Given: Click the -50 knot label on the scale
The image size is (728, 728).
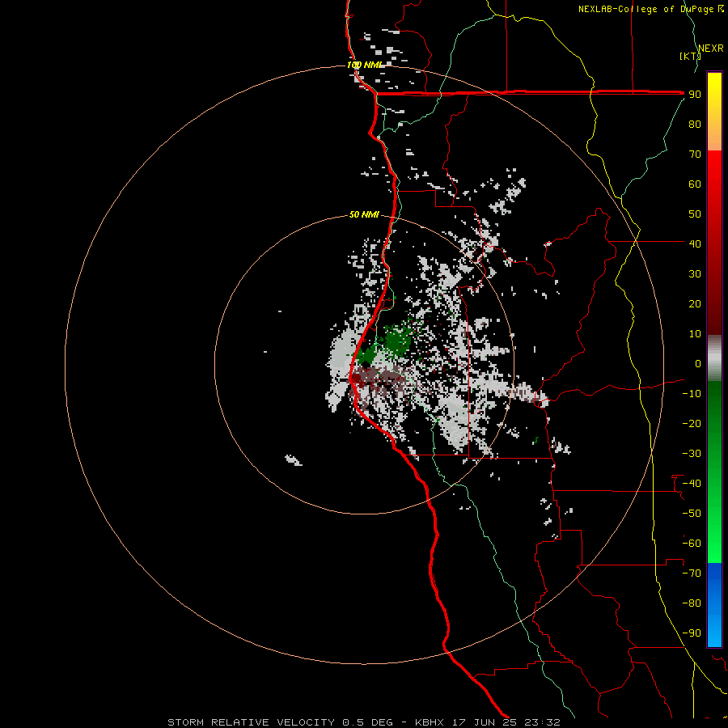Looking at the screenshot, I should click(692, 514).
